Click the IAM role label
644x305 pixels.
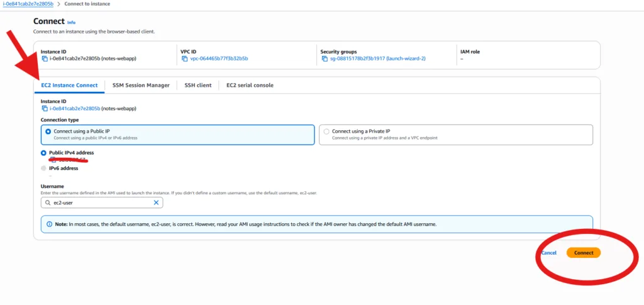[x=470, y=52]
